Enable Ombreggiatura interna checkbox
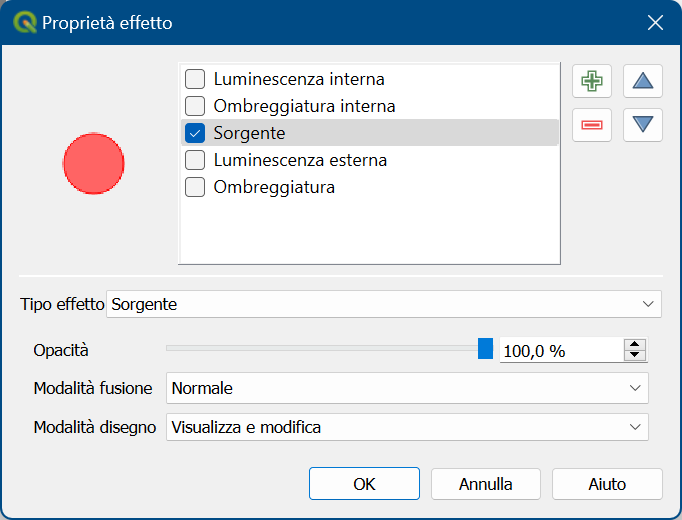 coord(195,106)
